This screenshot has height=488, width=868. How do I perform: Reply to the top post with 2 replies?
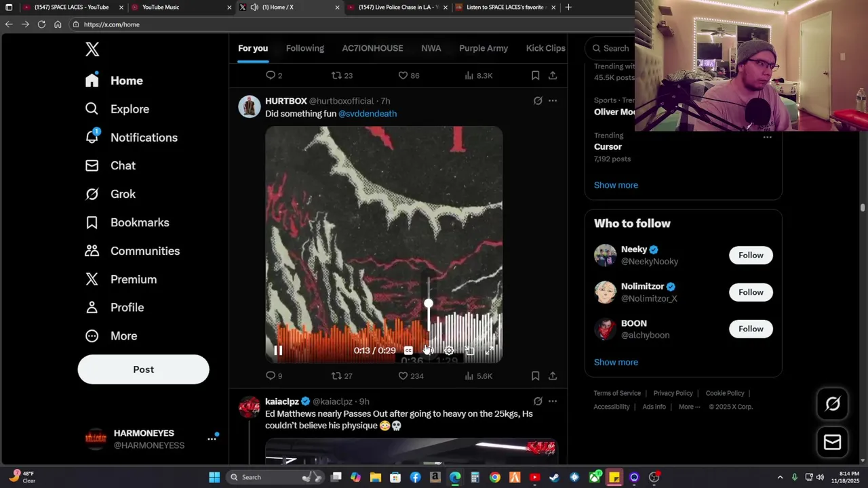click(x=274, y=75)
